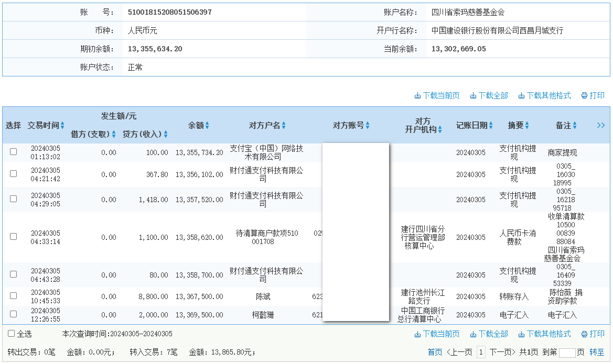Click top 下载全部 link

pos(493,96)
